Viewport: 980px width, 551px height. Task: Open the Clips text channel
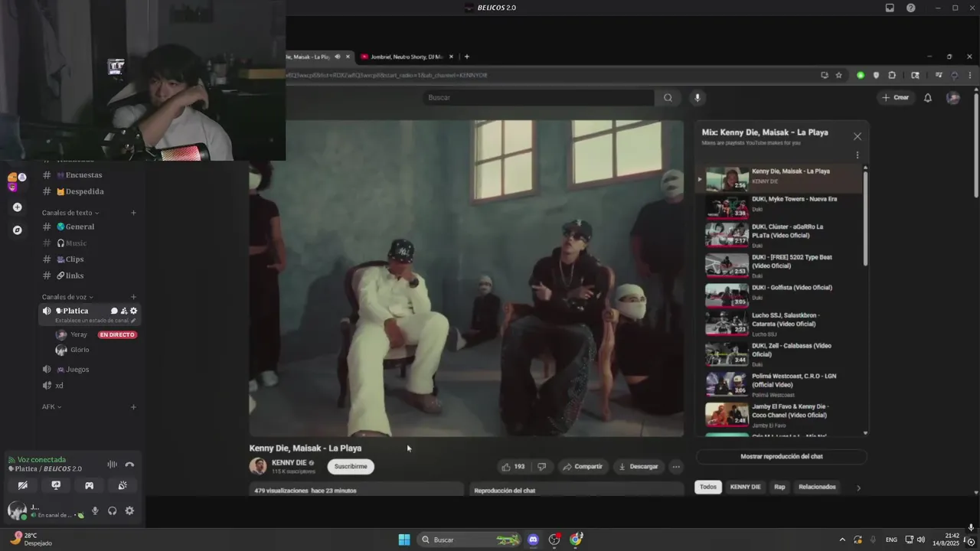point(90,259)
